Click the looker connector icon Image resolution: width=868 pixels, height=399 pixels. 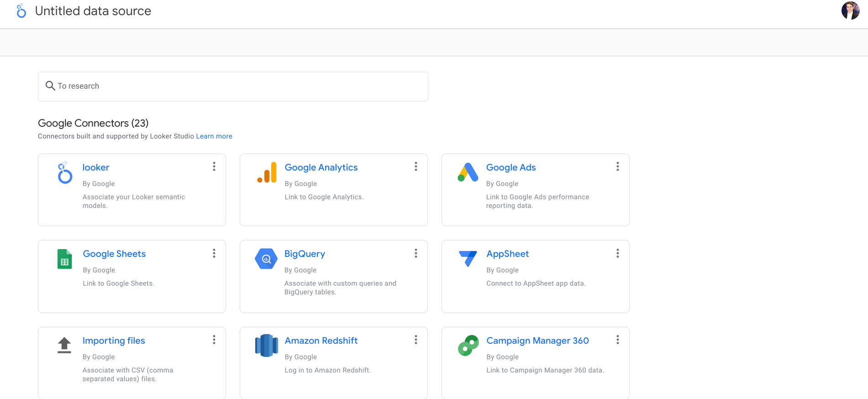[65, 172]
